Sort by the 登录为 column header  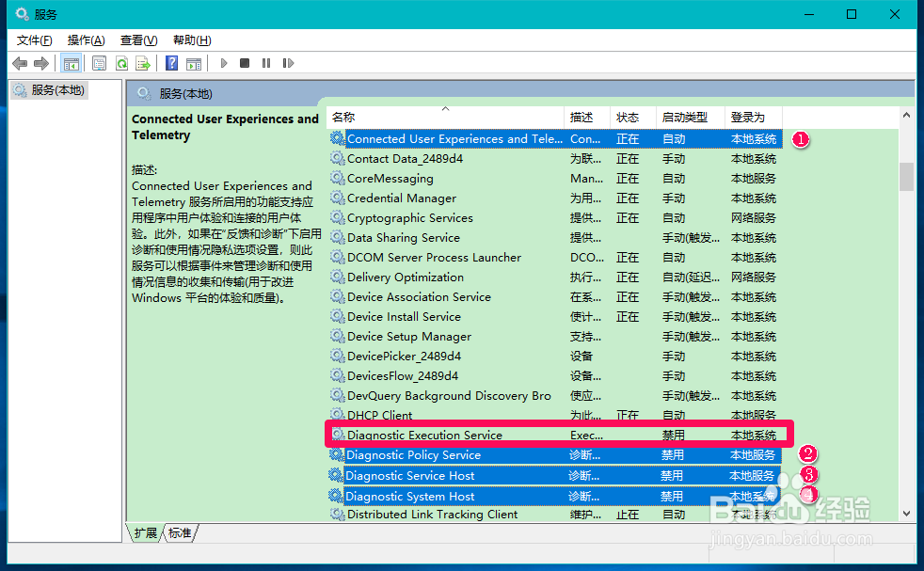(754, 118)
